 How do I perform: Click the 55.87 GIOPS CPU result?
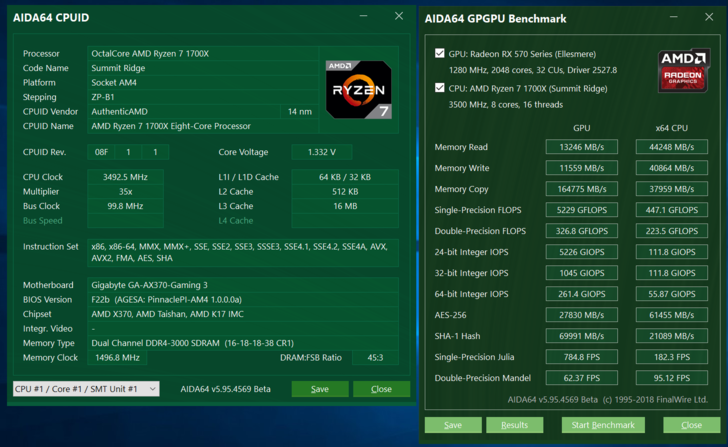point(672,294)
